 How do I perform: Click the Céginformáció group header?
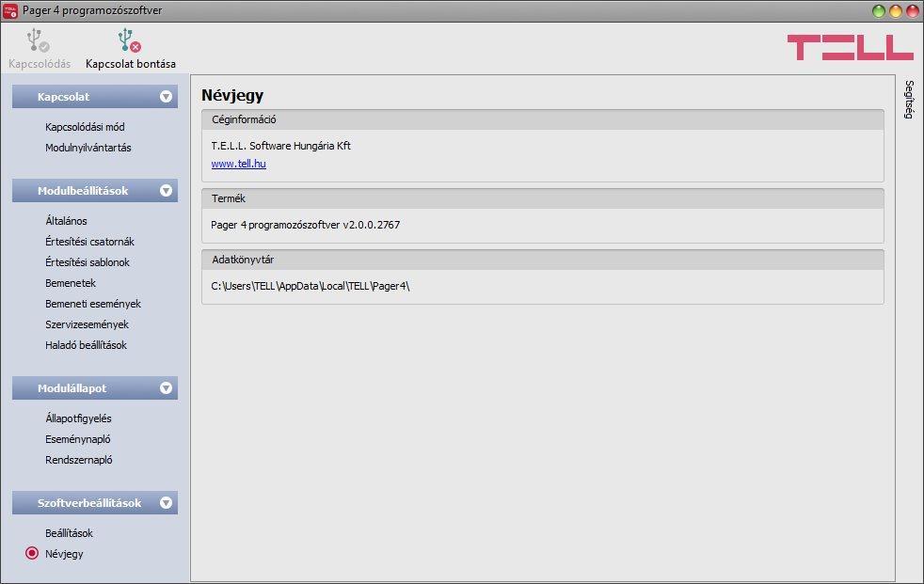pyautogui.click(x=543, y=119)
